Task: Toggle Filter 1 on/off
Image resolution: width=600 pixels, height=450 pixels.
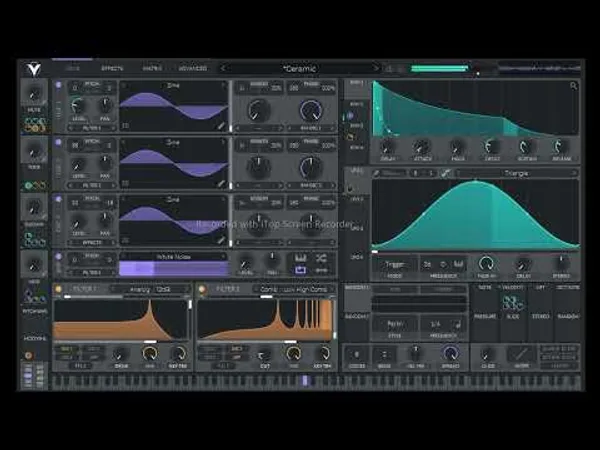Action: 58,289
